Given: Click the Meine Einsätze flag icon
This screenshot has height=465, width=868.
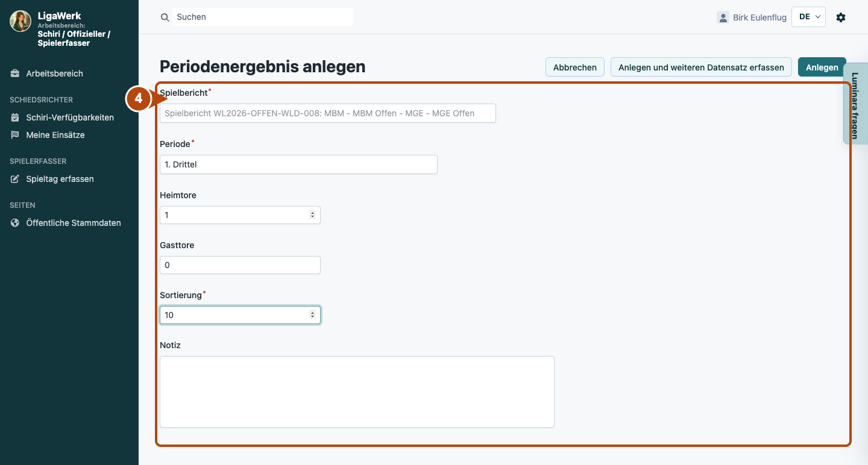Looking at the screenshot, I should pyautogui.click(x=15, y=135).
